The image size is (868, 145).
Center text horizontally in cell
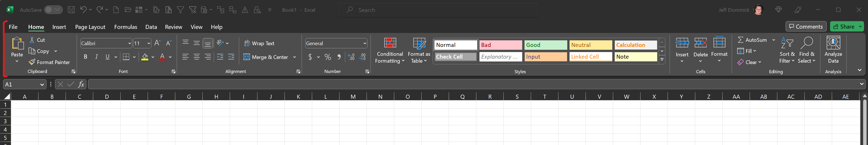197,57
